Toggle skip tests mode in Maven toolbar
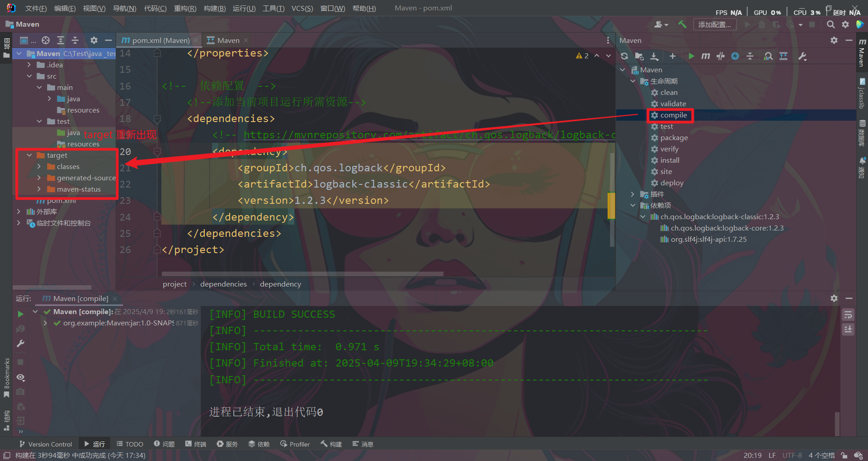The image size is (868, 461). click(721, 56)
